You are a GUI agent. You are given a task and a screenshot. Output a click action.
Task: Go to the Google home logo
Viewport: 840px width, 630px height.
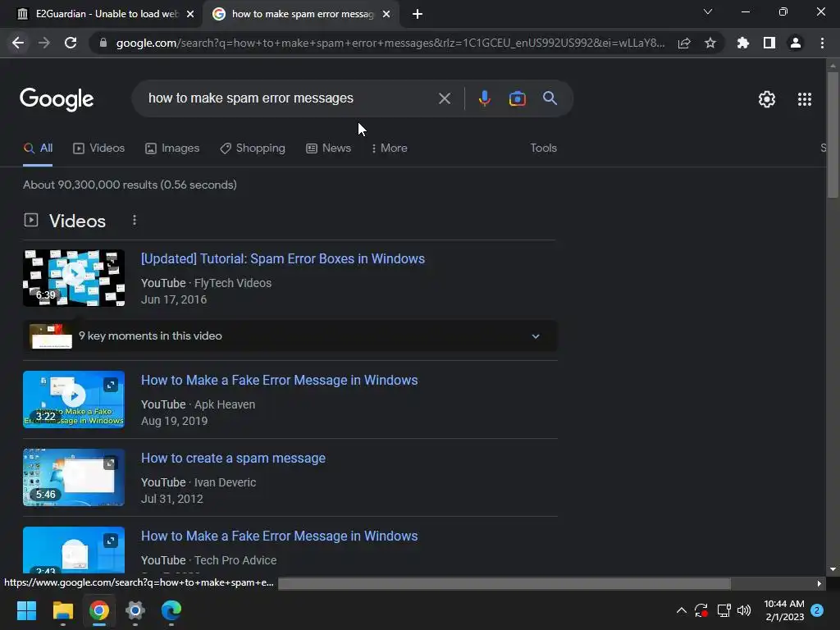[x=57, y=99]
